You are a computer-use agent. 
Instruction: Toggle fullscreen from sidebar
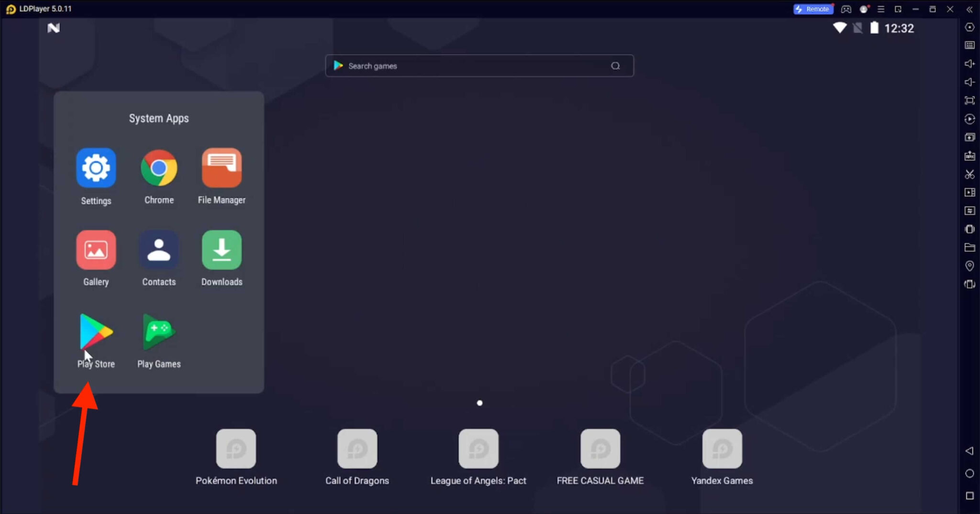point(969,100)
